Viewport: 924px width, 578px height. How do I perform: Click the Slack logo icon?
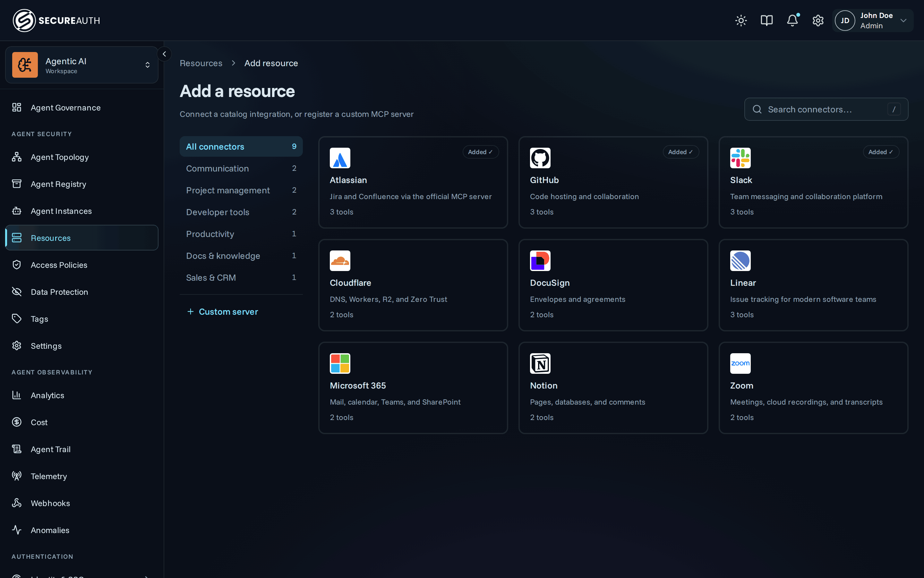coord(740,158)
